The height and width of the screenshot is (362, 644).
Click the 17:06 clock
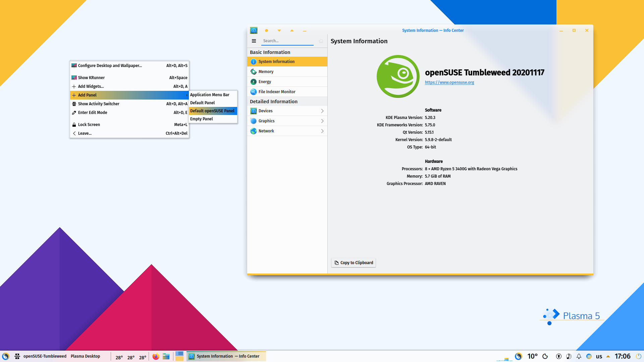[x=623, y=356]
